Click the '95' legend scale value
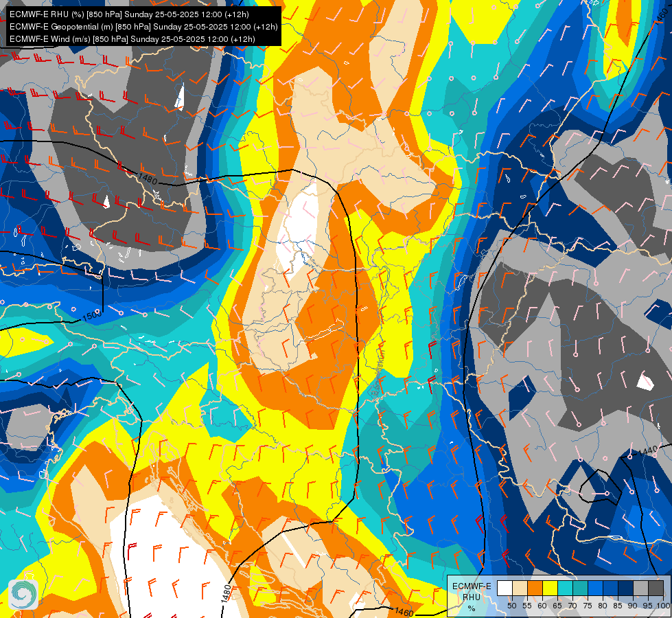This screenshot has height=618, width=672. 647,606
